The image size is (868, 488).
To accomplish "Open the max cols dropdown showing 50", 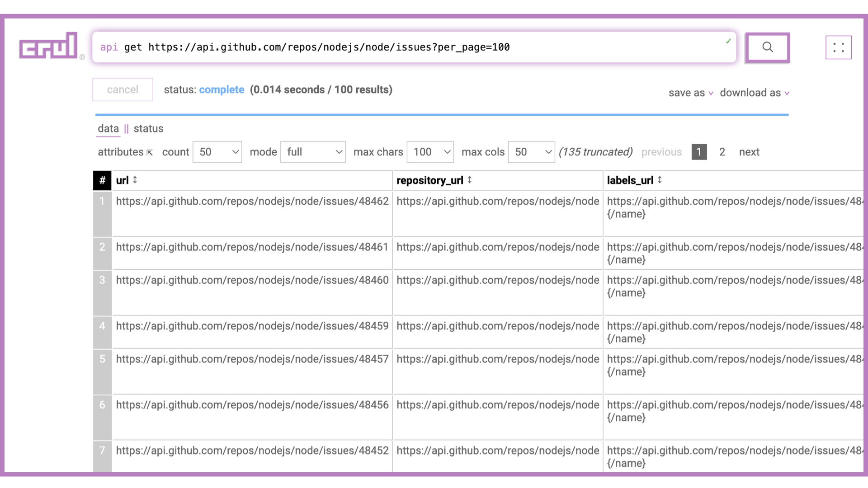I will click(x=532, y=152).
